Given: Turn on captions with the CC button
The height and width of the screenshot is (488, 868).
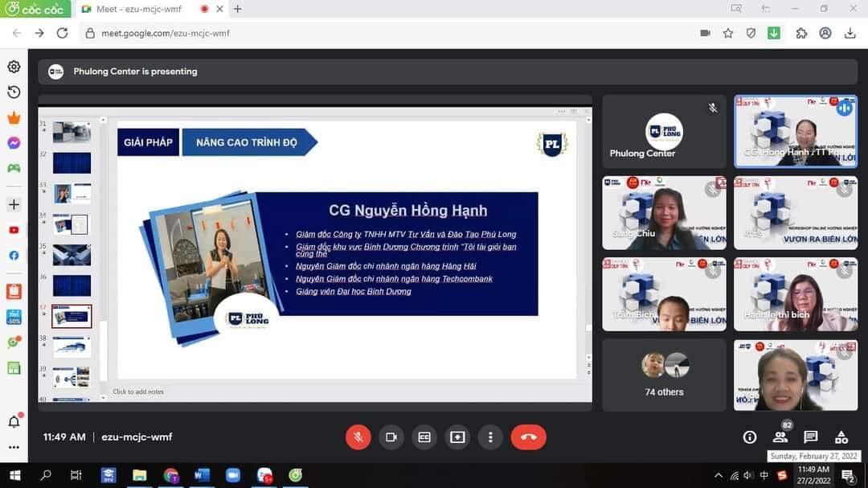Looking at the screenshot, I should tap(424, 437).
